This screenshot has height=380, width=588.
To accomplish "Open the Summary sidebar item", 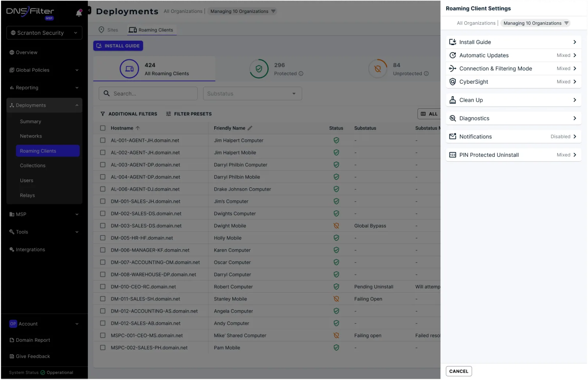I will [x=31, y=122].
